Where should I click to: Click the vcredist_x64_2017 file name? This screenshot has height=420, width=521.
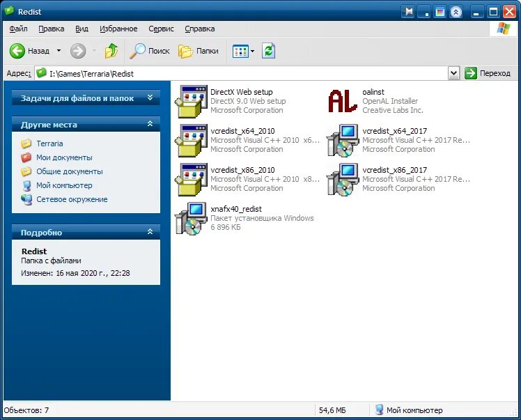coord(395,131)
